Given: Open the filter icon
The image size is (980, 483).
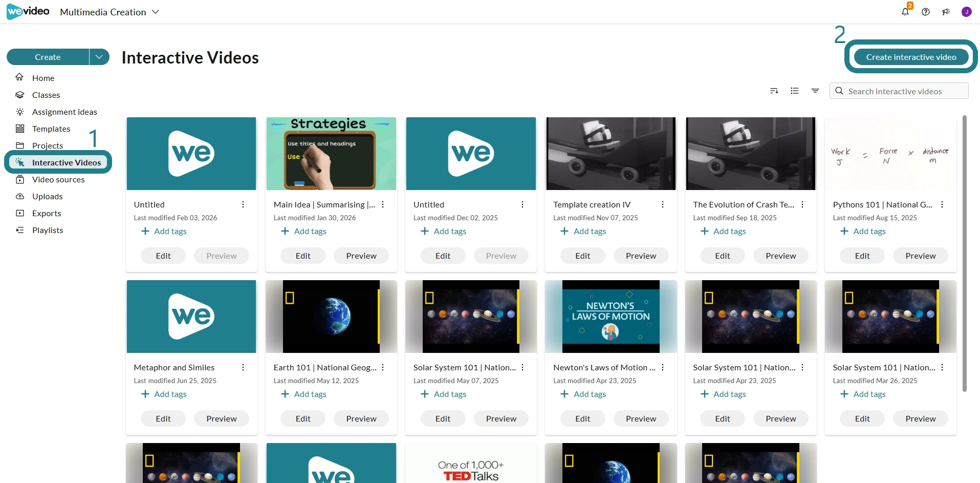Looking at the screenshot, I should pos(815,91).
